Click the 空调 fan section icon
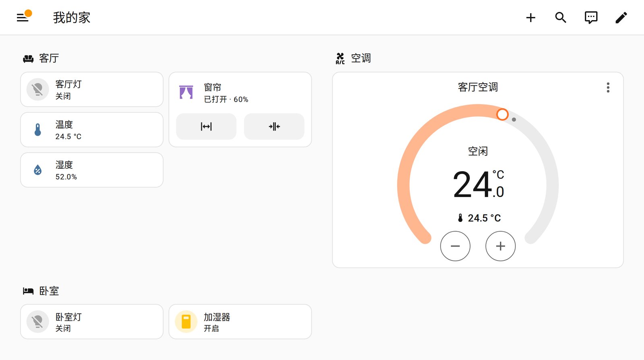This screenshot has width=644, height=360. [x=340, y=58]
